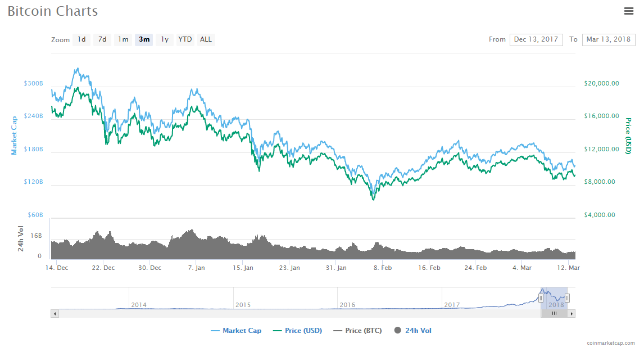Zoom chart to YTD
Image resolution: width=644 pixels, height=347 pixels.
tap(185, 39)
